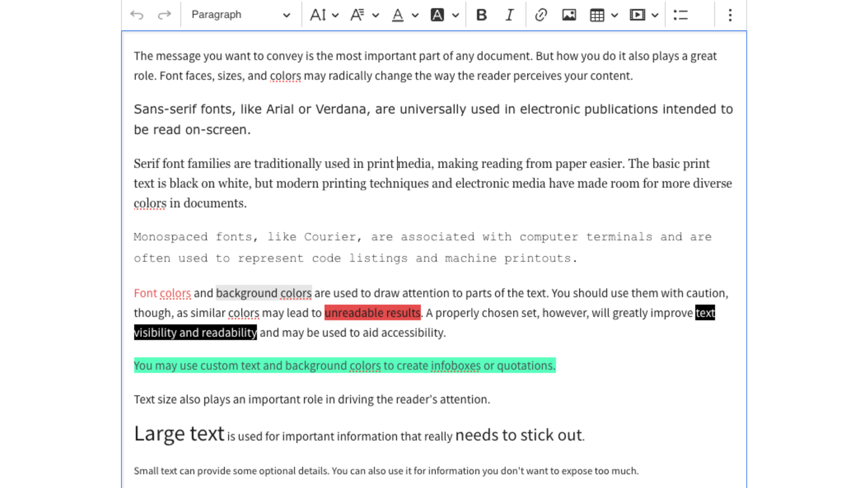
Task: Click the Insert Video icon
Action: click(x=636, y=14)
